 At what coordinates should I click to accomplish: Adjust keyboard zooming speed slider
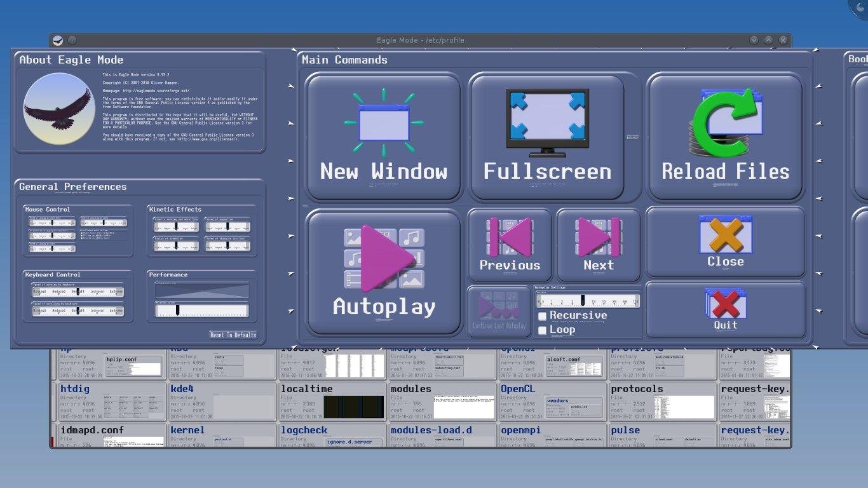78,292
